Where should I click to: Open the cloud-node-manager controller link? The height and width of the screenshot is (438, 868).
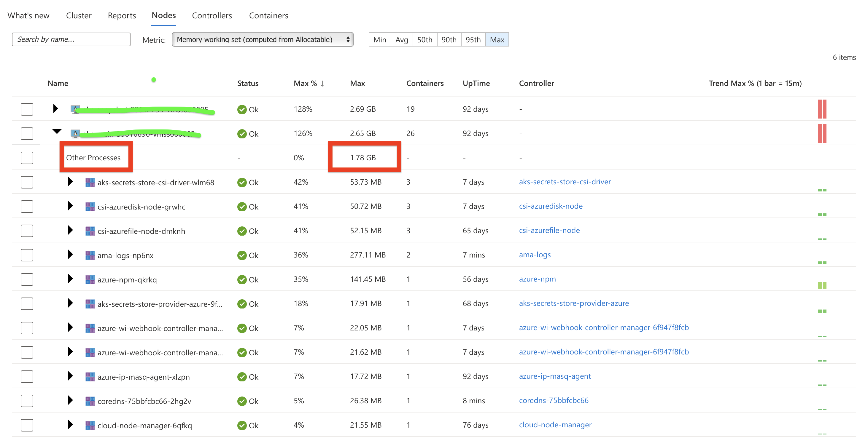click(x=555, y=425)
